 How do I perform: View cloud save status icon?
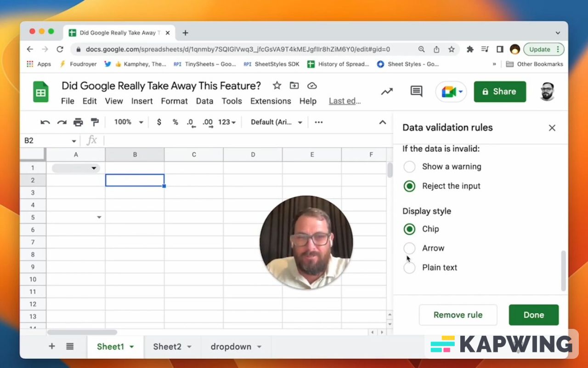click(312, 86)
